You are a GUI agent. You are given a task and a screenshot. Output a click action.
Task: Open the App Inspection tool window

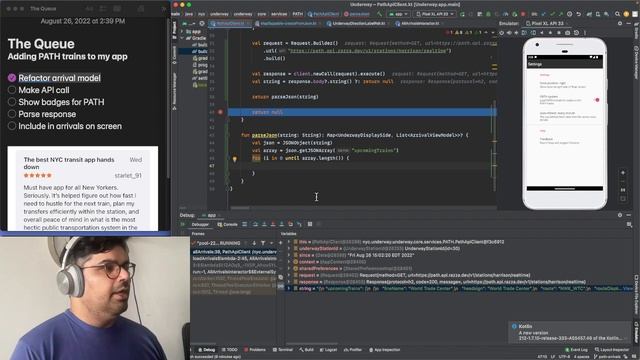384,350
